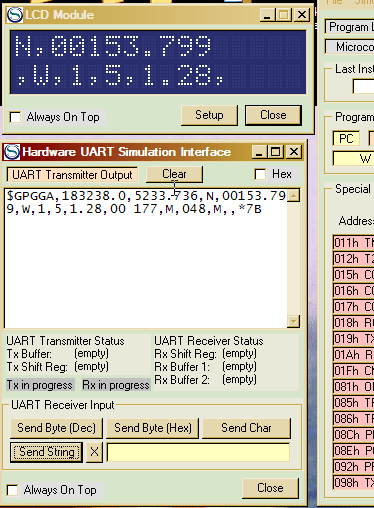The height and width of the screenshot is (508, 374).
Task: Select the 019h register row in main window
Action: pyautogui.click(x=353, y=339)
